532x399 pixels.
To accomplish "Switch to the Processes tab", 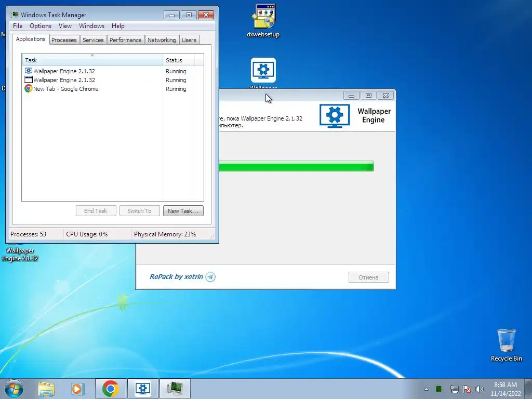I will click(x=64, y=40).
